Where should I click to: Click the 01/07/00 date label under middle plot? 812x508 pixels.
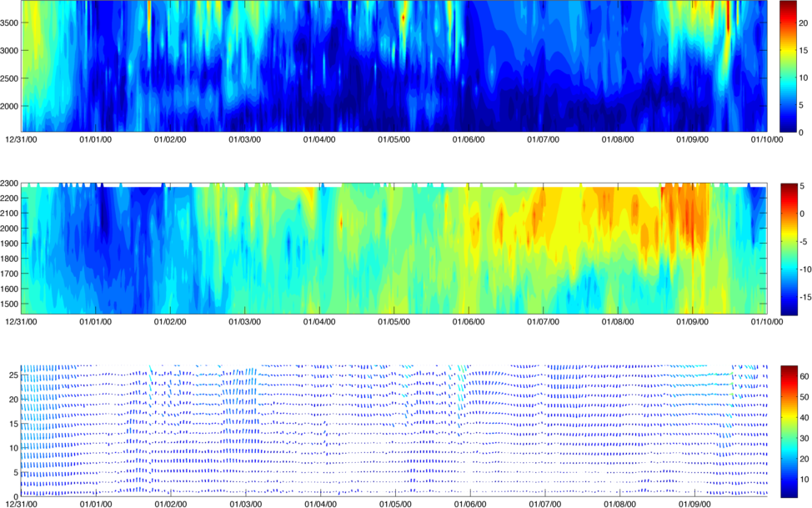coord(544,322)
